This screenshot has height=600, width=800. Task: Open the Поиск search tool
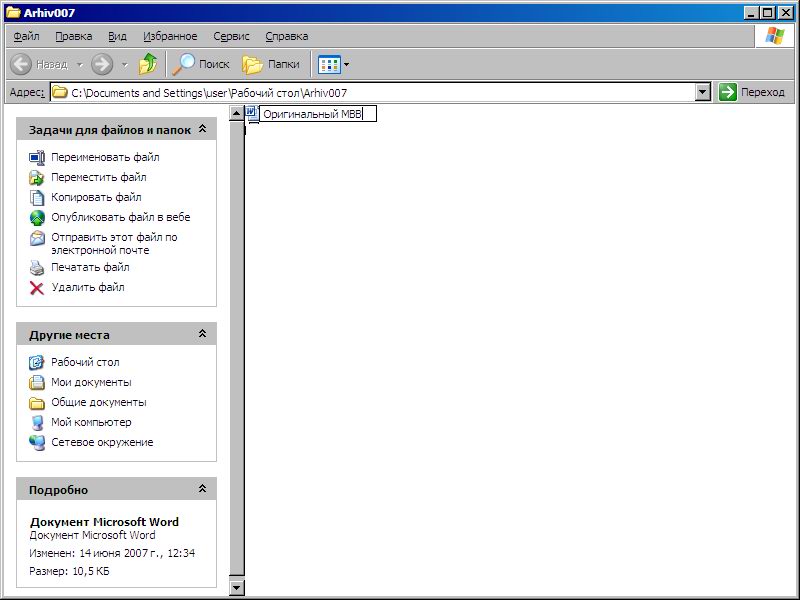point(201,64)
